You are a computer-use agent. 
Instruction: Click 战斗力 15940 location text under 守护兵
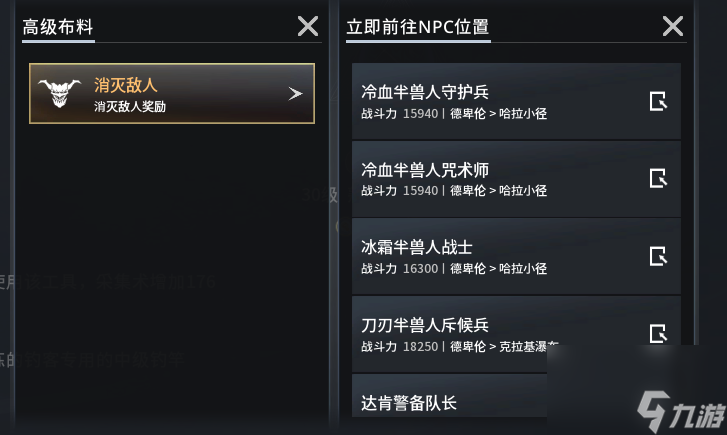tap(454, 114)
